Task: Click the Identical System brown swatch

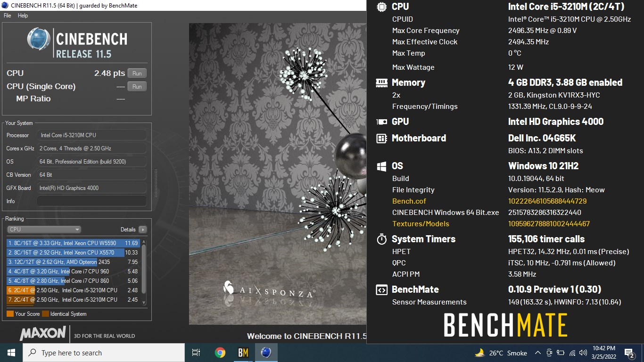Action: click(45, 314)
